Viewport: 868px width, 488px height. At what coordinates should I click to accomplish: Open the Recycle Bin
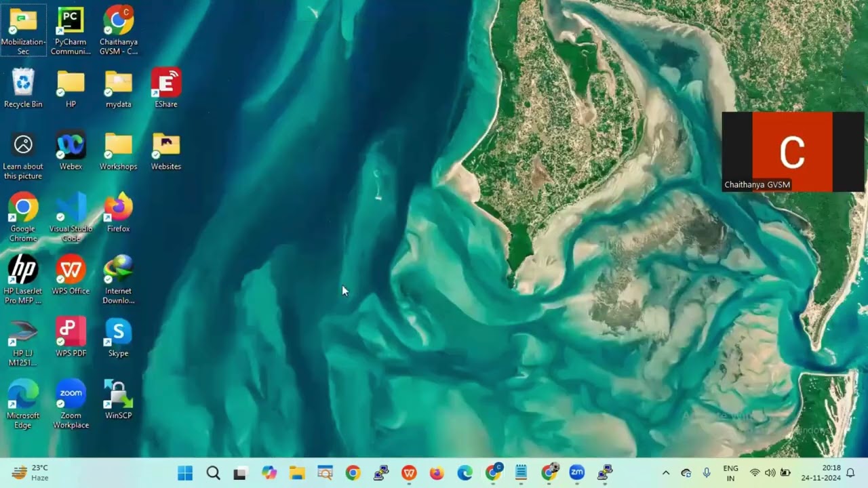click(x=23, y=88)
